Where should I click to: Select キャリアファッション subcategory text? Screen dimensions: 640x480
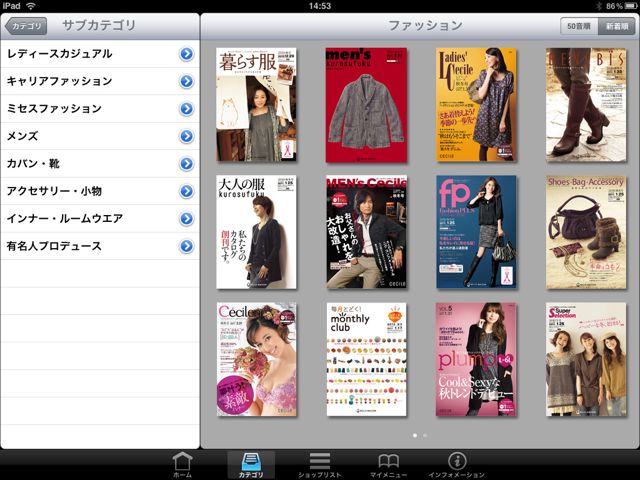pyautogui.click(x=60, y=81)
